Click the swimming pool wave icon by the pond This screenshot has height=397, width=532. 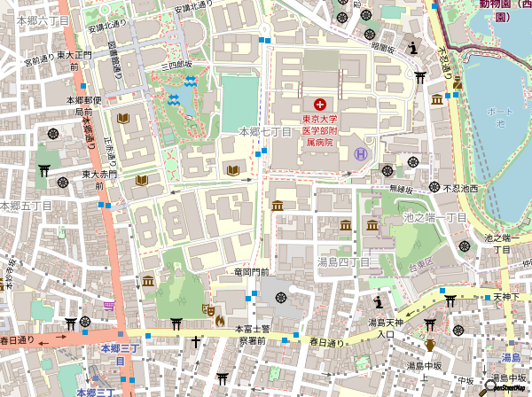tap(175, 99)
